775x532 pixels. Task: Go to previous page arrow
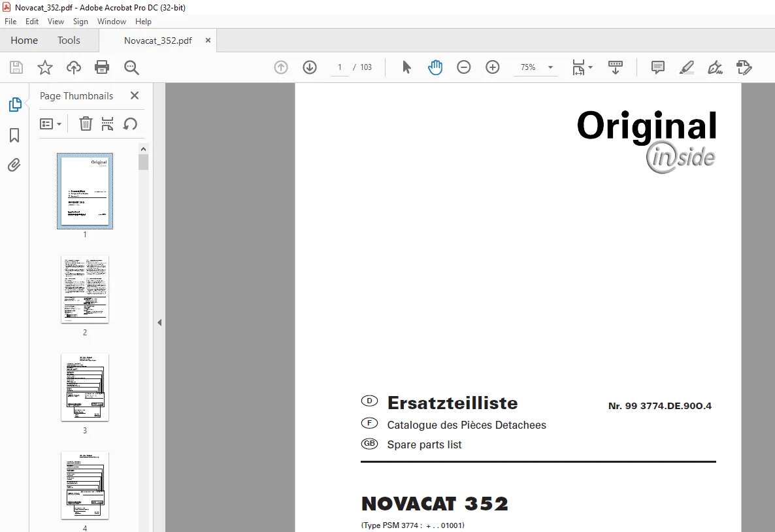click(x=281, y=67)
